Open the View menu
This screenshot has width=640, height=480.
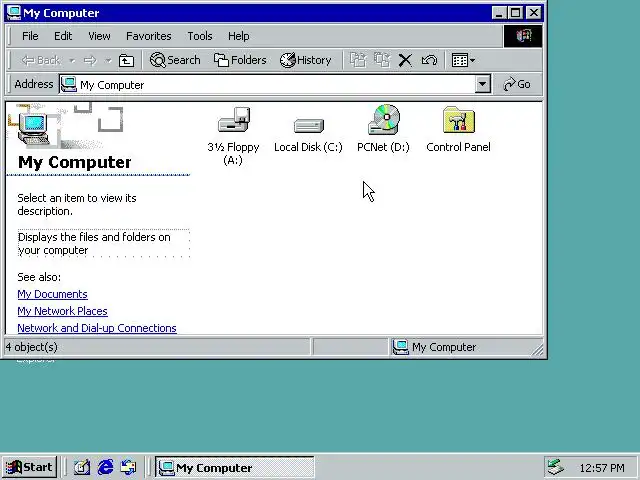click(x=99, y=36)
